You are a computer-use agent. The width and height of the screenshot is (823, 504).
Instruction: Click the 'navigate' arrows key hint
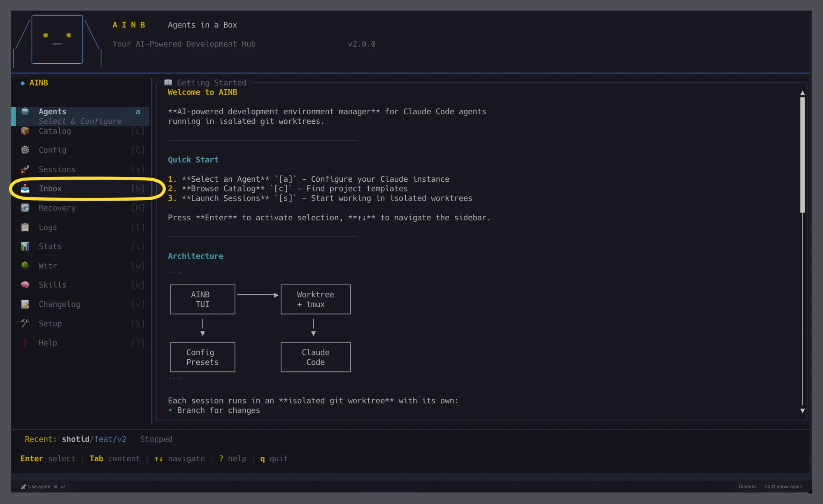pos(179,458)
